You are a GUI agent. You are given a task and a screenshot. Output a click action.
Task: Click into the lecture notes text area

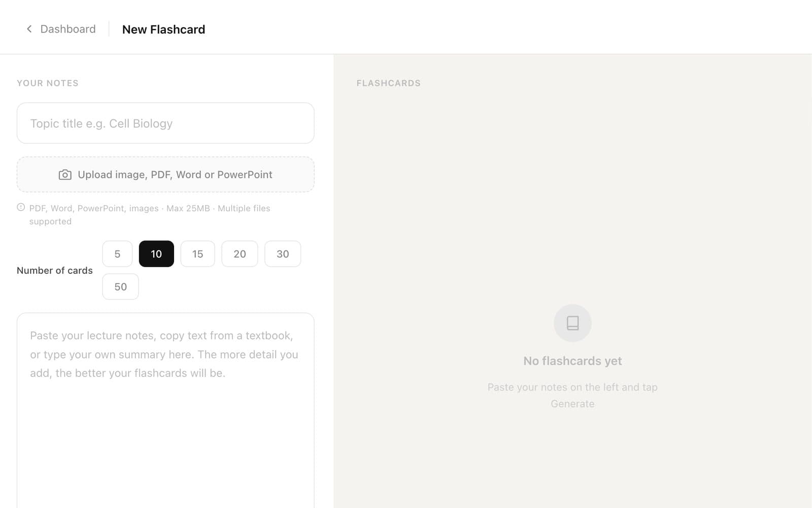pyautogui.click(x=165, y=410)
